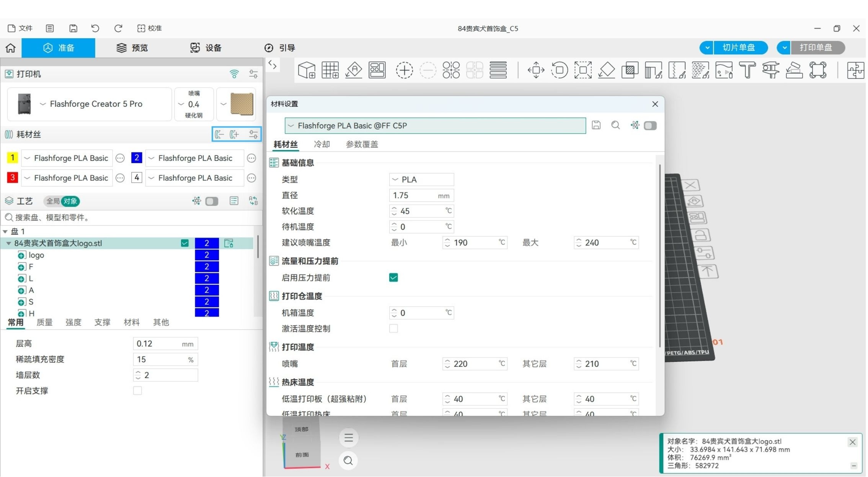Click the Add instance plus circle icon
The width and height of the screenshot is (868, 477).
tap(405, 70)
